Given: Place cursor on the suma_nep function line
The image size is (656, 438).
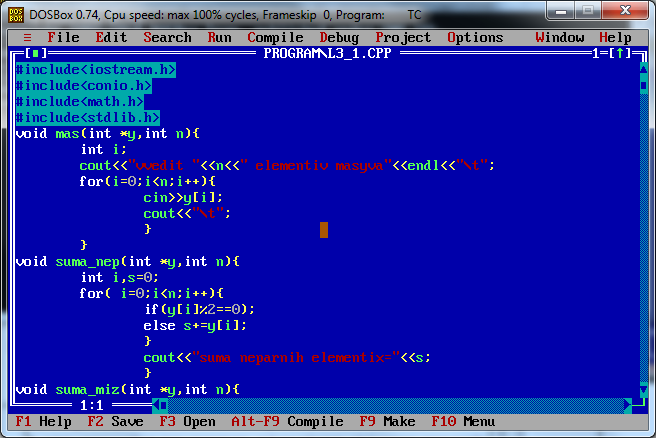Looking at the screenshot, I should tap(128, 262).
